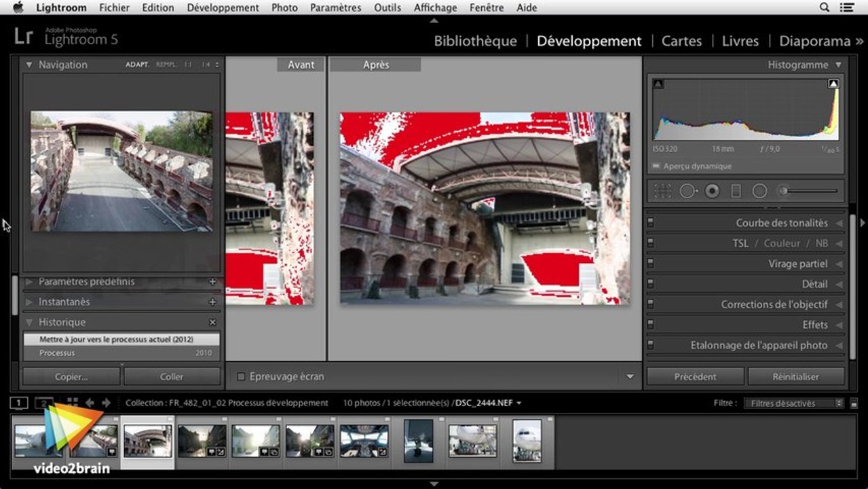Toggle the TSL panel on/off switch
The image size is (868, 489).
650,243
